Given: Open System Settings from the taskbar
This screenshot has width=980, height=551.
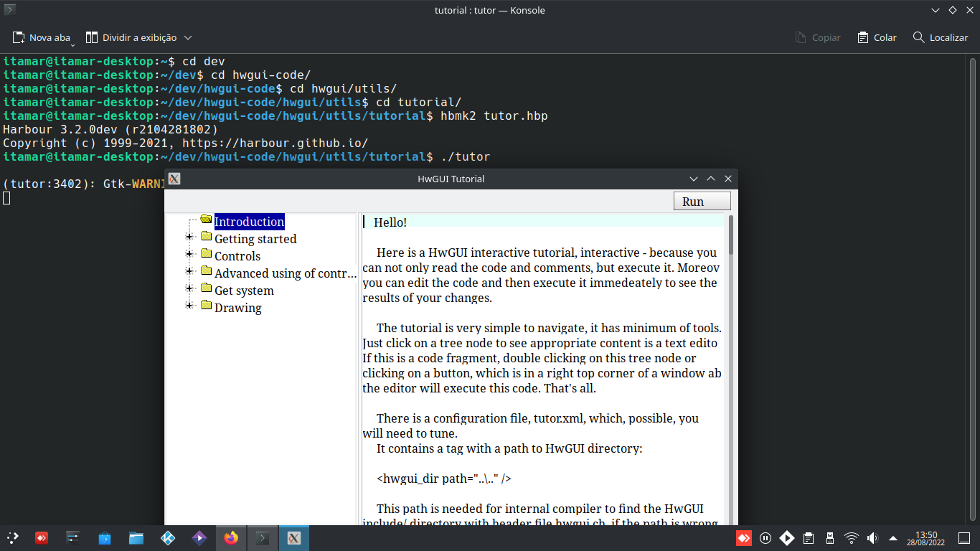Looking at the screenshot, I should tap(73, 537).
